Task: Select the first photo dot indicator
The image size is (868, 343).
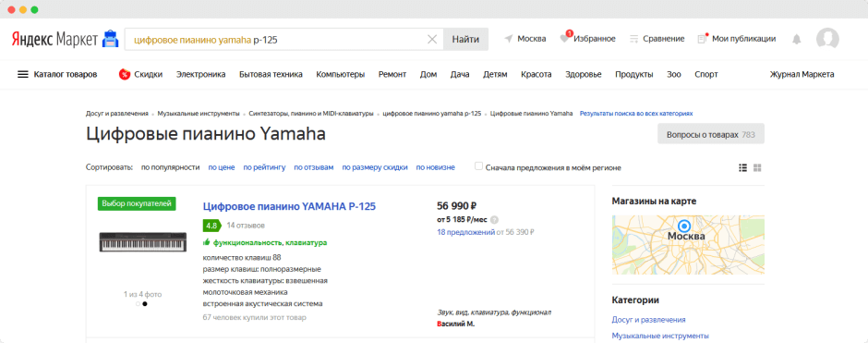Action: (x=138, y=303)
